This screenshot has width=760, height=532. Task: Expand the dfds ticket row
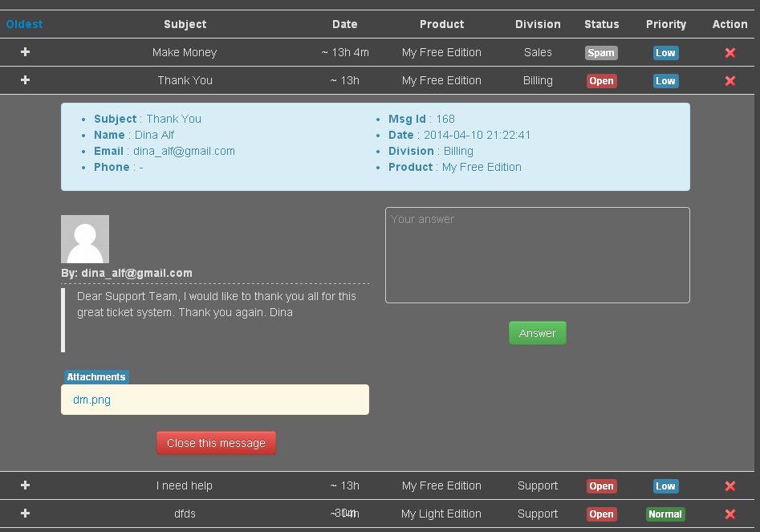pos(25,513)
